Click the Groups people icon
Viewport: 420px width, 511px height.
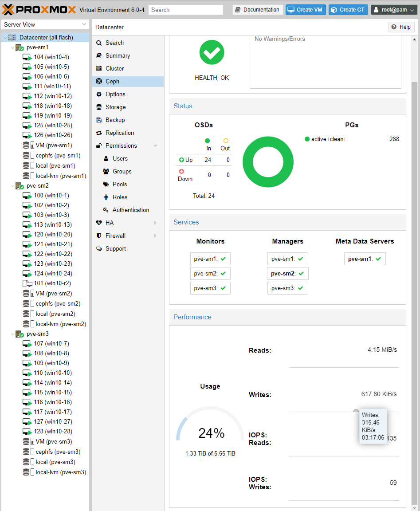point(106,171)
